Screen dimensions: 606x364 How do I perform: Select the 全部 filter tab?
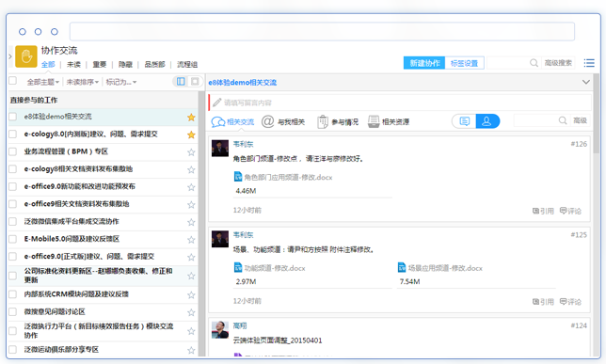pyautogui.click(x=48, y=65)
